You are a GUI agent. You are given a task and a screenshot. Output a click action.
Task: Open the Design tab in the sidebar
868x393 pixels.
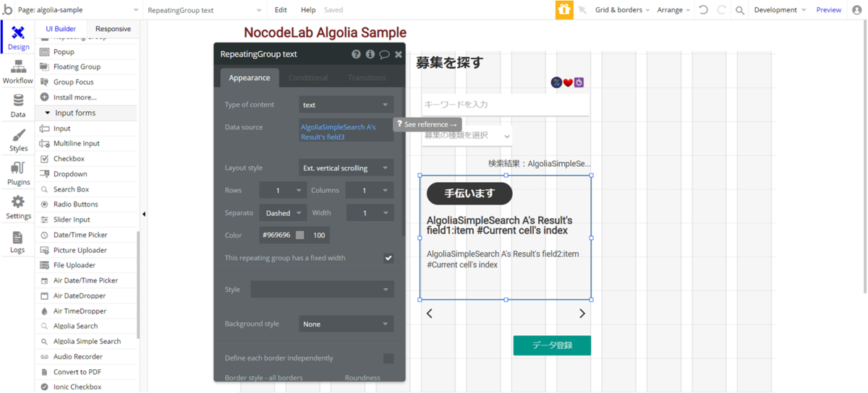point(18,38)
